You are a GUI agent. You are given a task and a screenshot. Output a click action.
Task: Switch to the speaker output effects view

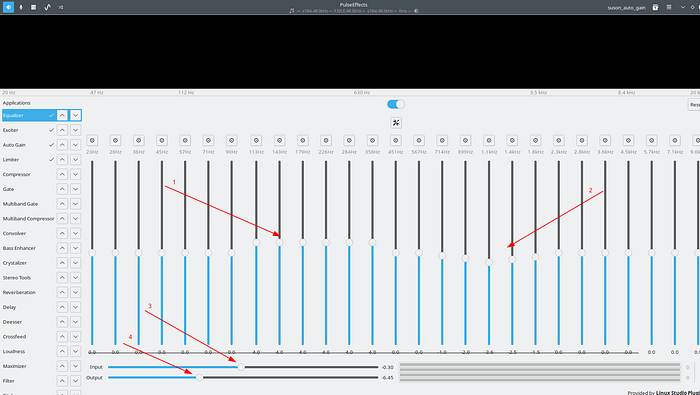[x=8, y=7]
